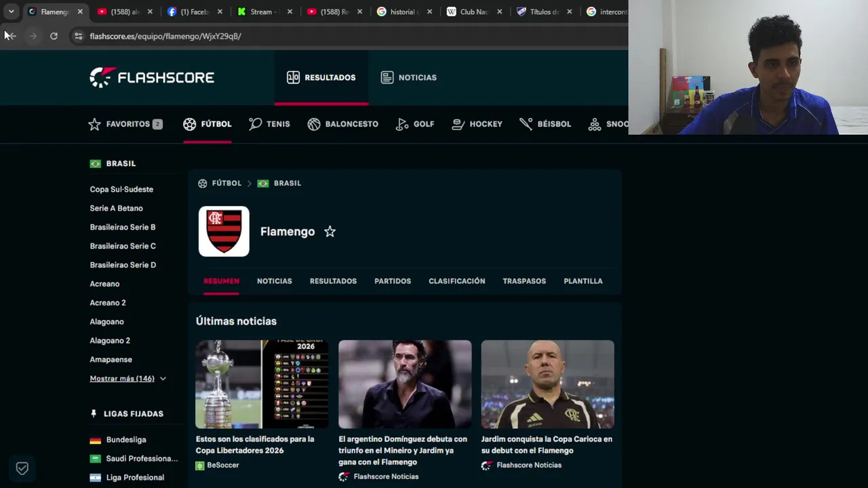Open Copa Libertadores trophy news thumbnail
This screenshot has width=868, height=488.
262,384
